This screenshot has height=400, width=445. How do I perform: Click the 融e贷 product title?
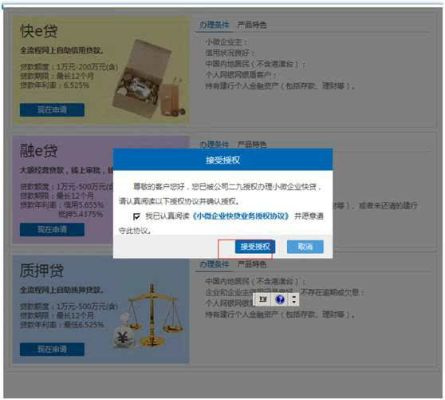(x=39, y=151)
